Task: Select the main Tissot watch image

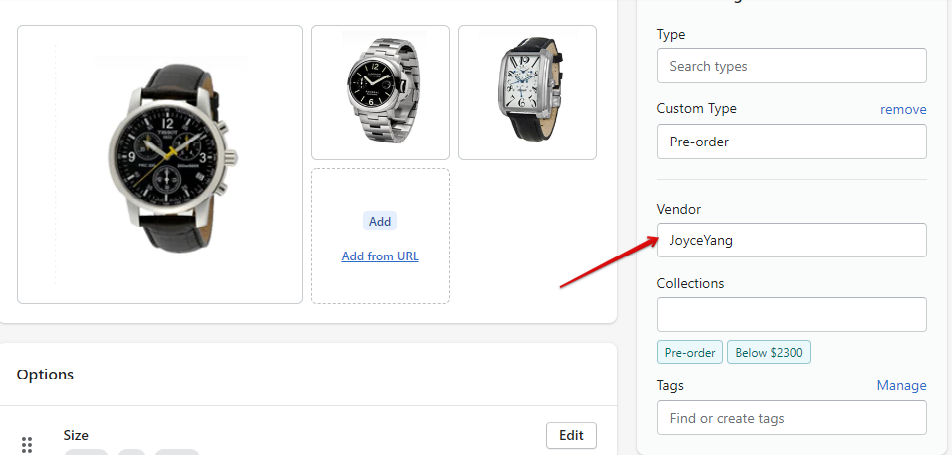Action: tap(160, 164)
